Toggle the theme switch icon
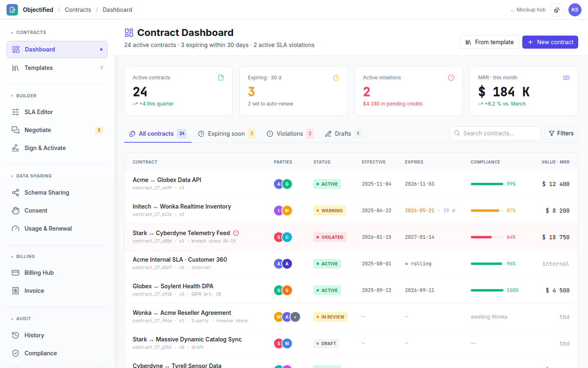 tap(557, 10)
